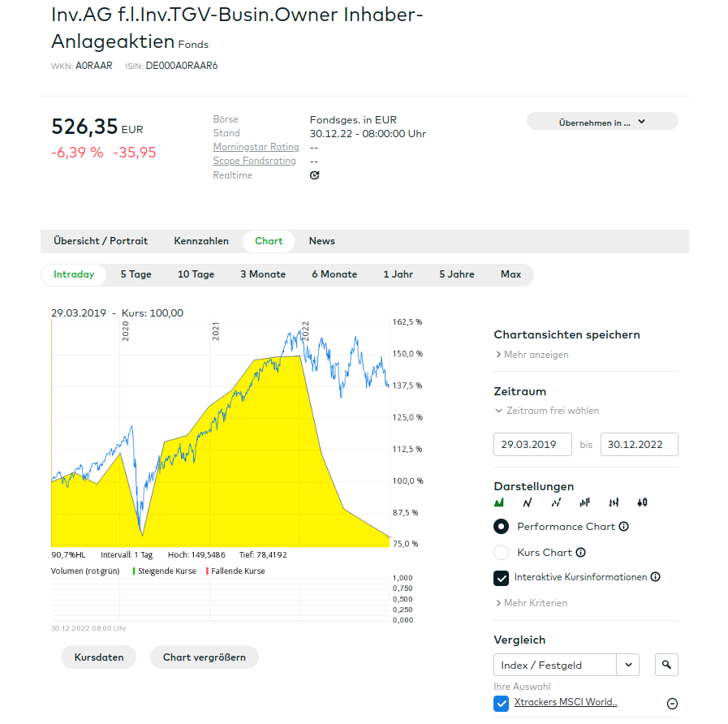Image resolution: width=728 pixels, height=724 pixels.
Task: Click the start date field 29.03.2019
Action: [x=532, y=445]
